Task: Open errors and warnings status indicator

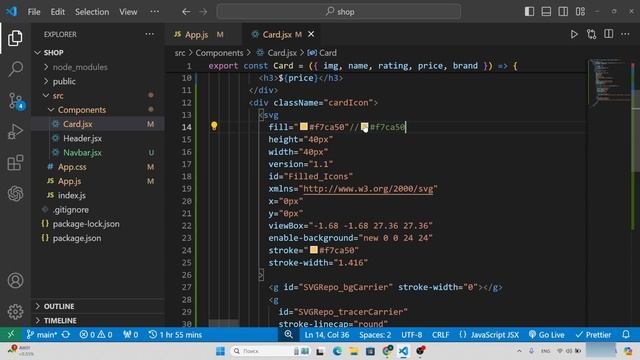Action: (x=96, y=335)
